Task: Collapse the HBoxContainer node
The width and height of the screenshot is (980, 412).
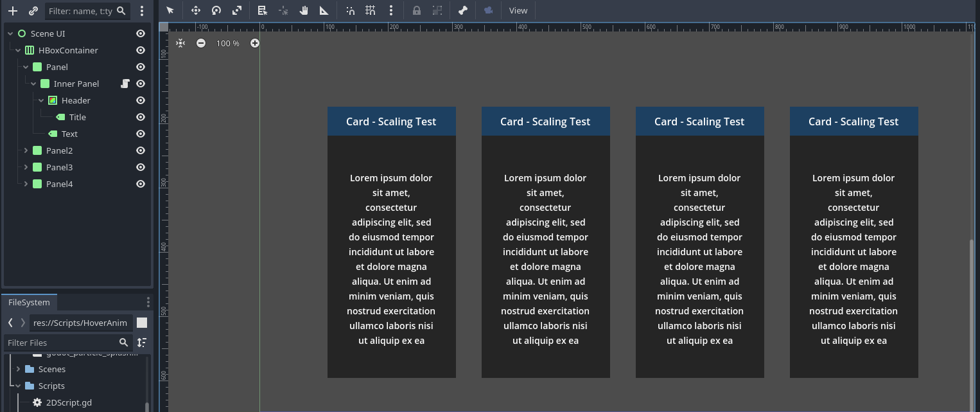Action: (18, 50)
